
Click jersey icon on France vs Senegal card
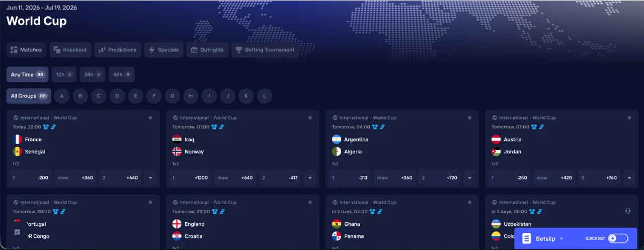pyautogui.click(x=46, y=127)
